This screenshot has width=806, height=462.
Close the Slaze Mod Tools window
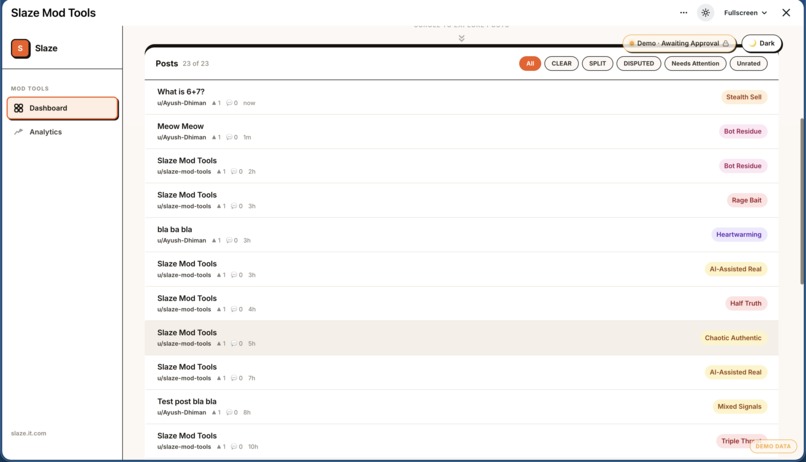tap(786, 13)
